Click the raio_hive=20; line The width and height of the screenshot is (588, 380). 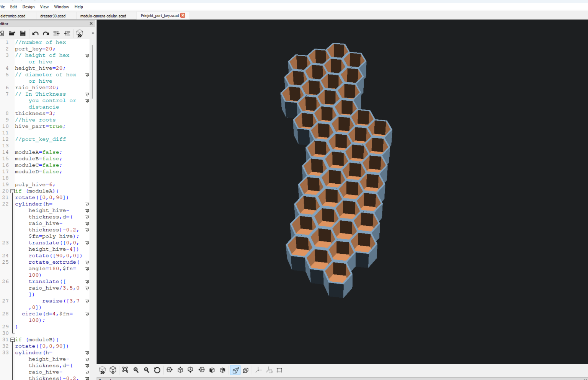[x=37, y=88]
